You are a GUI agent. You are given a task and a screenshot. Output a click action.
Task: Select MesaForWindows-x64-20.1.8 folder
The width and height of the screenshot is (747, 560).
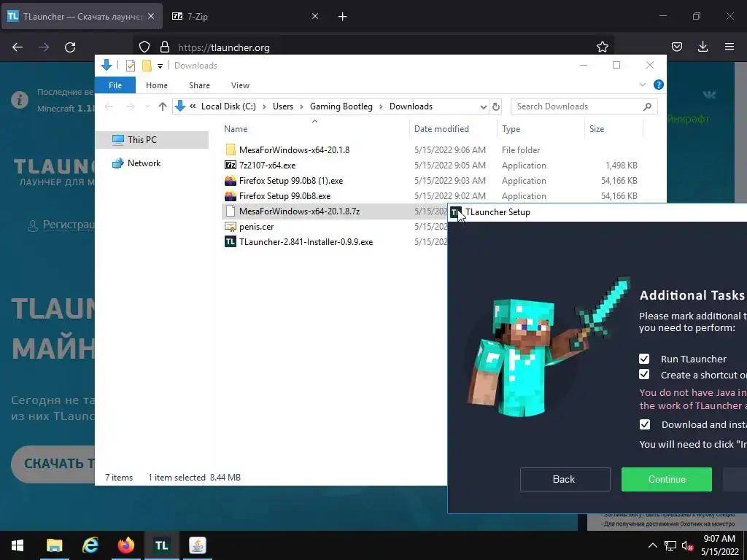[294, 149]
